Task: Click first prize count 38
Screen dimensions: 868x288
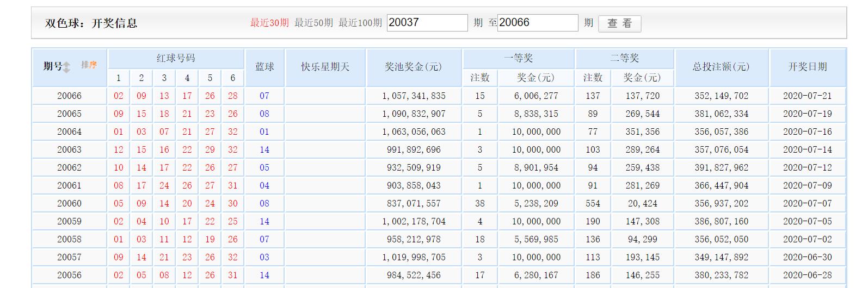Action: [479, 203]
